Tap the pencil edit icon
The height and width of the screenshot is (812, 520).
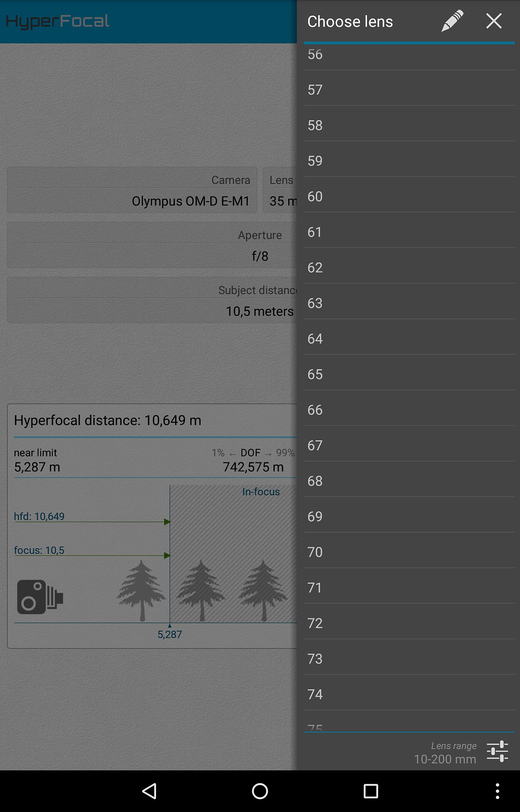click(x=452, y=21)
